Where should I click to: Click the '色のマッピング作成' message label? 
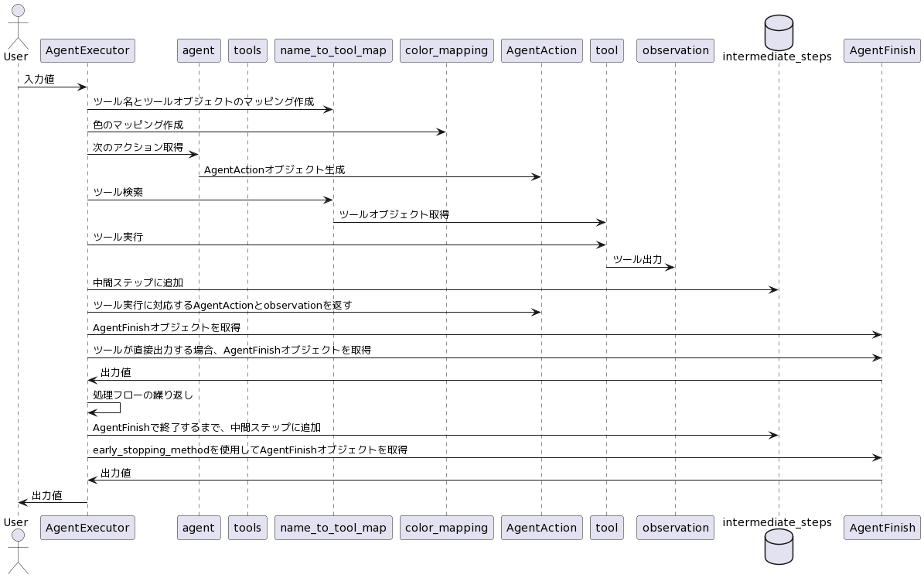[138, 125]
